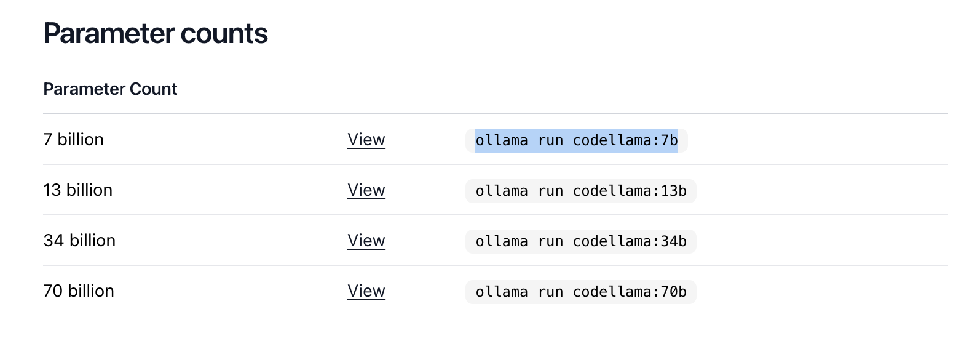980x341 pixels.
Task: Click 'codellama:13b' tag in the command
Action: pos(630,191)
